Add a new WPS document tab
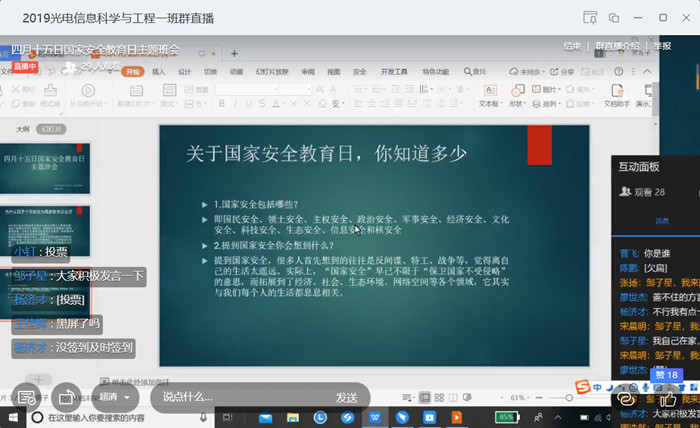 [x=234, y=54]
